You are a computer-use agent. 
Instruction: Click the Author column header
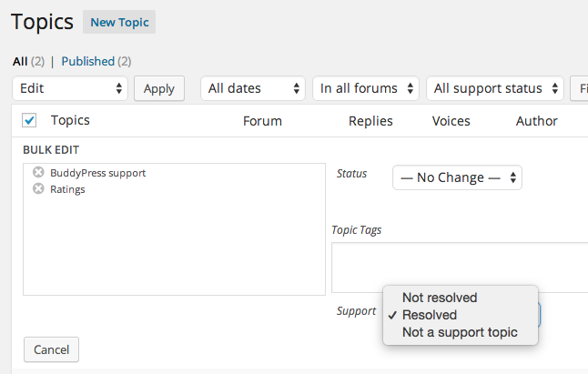[536, 121]
